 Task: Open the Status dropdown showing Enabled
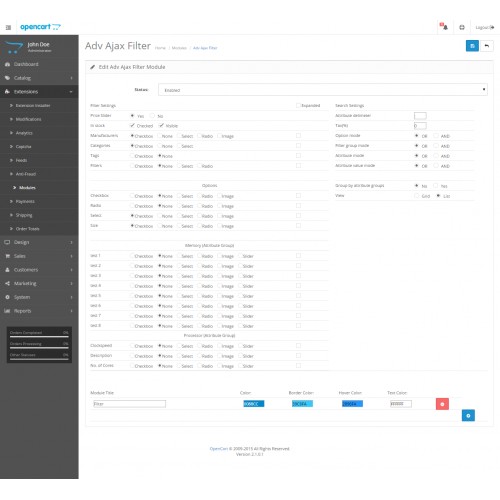[x=323, y=90]
